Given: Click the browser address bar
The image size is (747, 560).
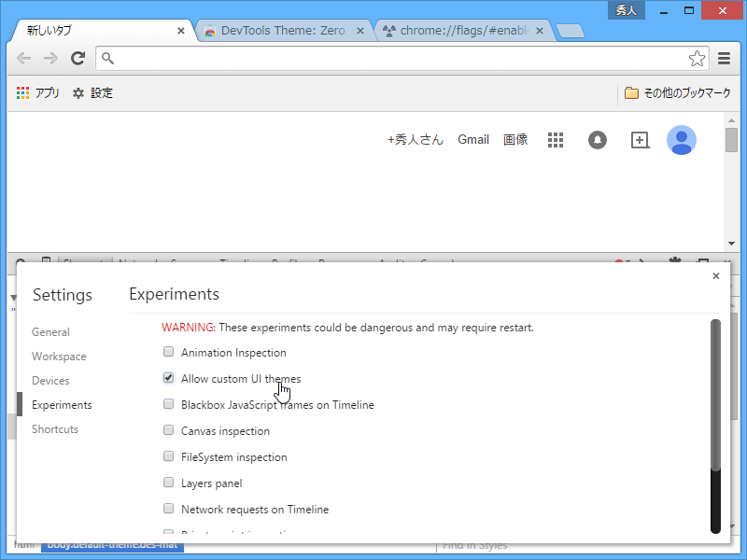Looking at the screenshot, I should (373, 58).
